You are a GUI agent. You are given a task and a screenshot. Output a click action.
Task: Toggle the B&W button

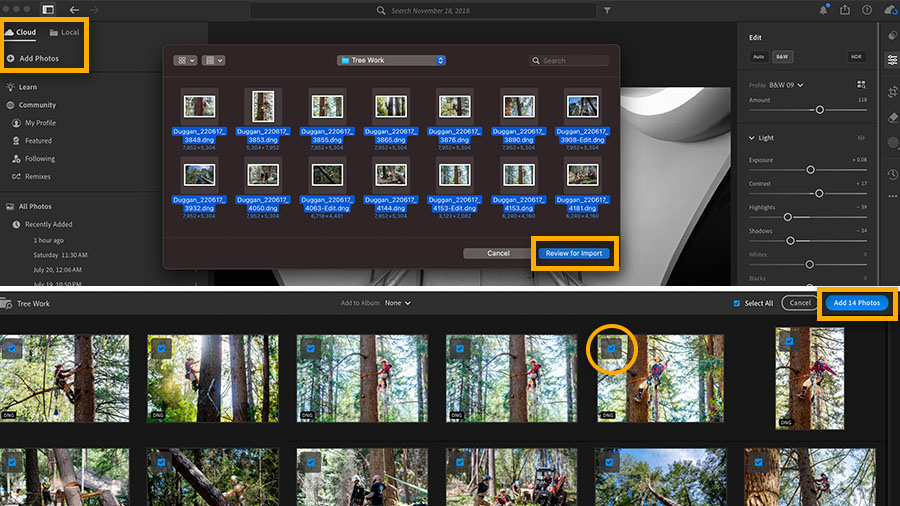(782, 57)
